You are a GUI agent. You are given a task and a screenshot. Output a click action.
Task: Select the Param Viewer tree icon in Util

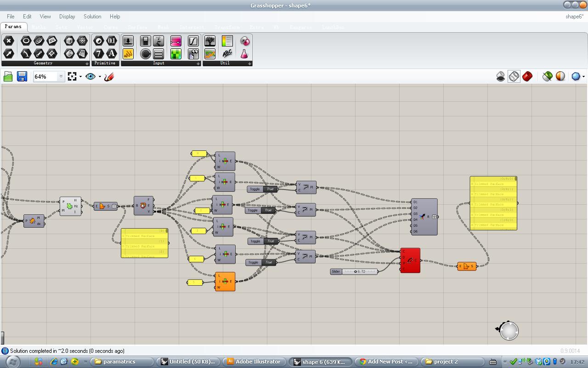pos(210,41)
